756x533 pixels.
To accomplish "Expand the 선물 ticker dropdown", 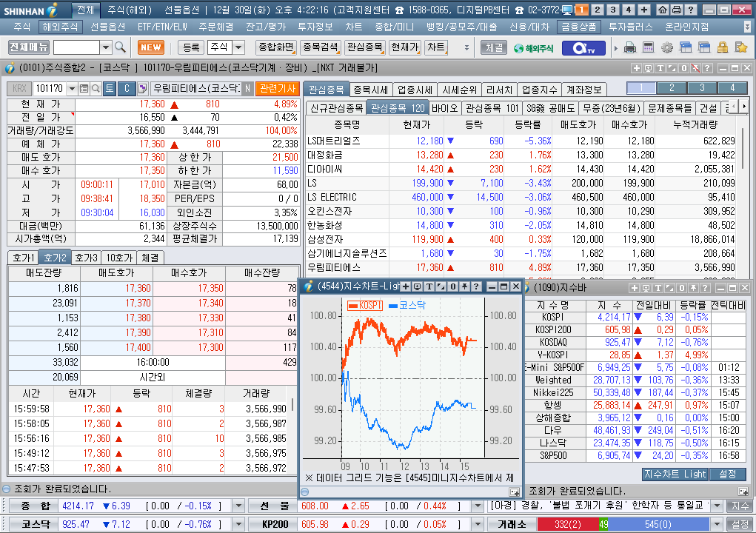I will (478, 506).
